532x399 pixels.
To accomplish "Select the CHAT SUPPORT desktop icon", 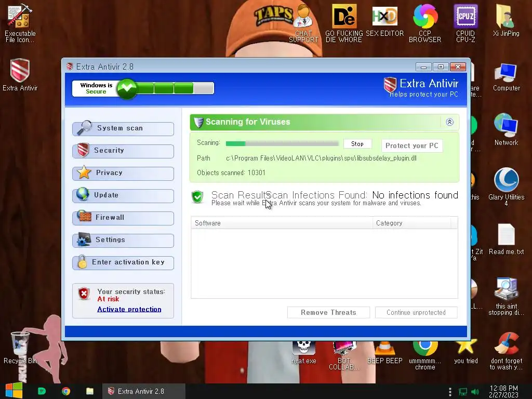I will point(303,23).
